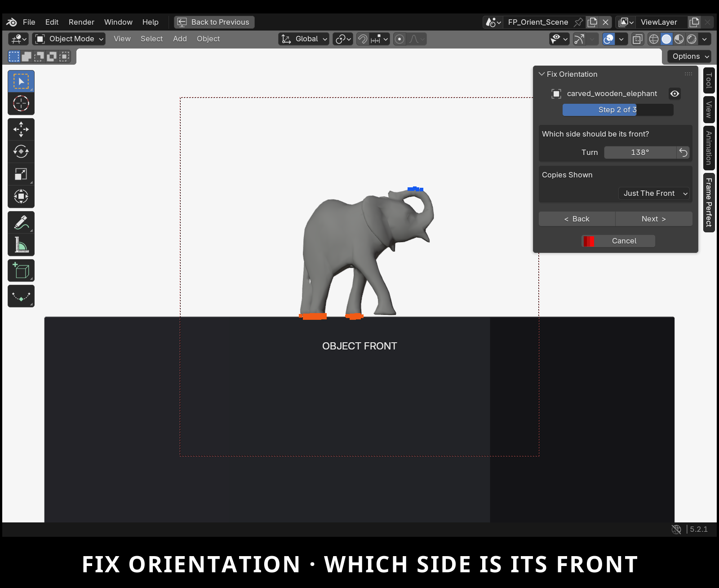Open shading options dropdown arrow

click(704, 39)
